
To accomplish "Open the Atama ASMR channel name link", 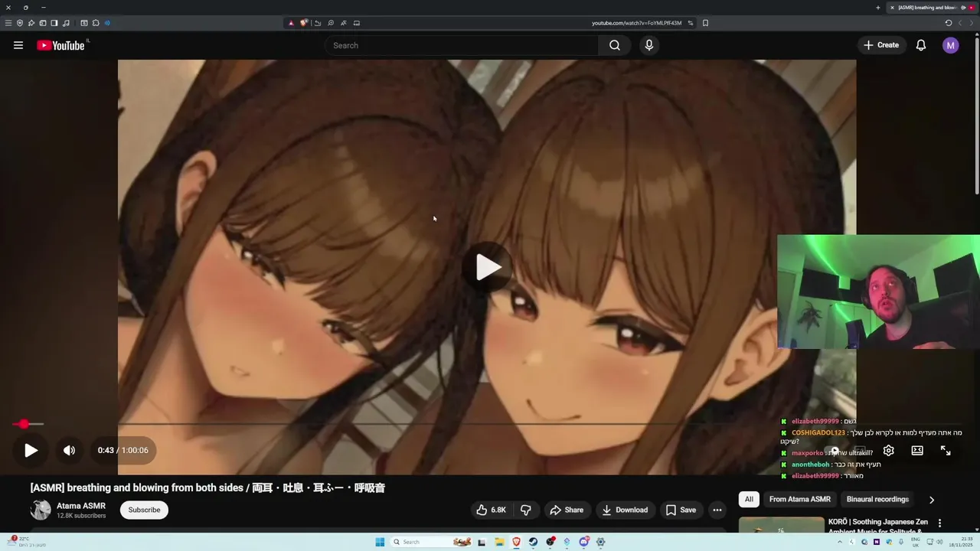I will (81, 506).
